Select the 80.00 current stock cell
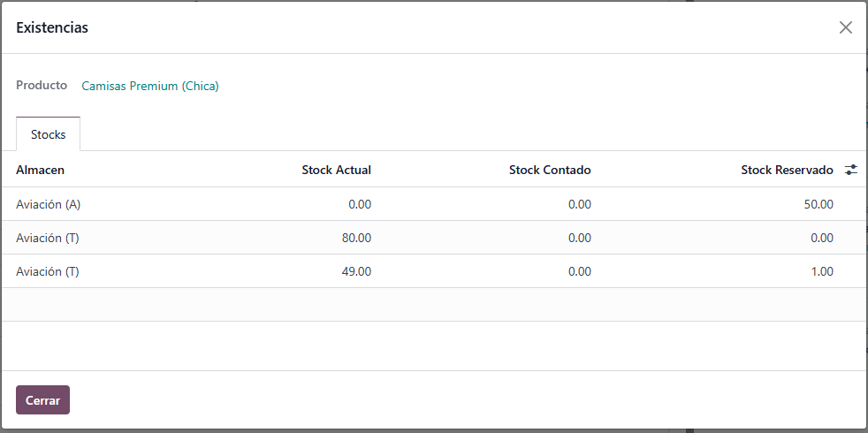The image size is (868, 433). pos(356,238)
